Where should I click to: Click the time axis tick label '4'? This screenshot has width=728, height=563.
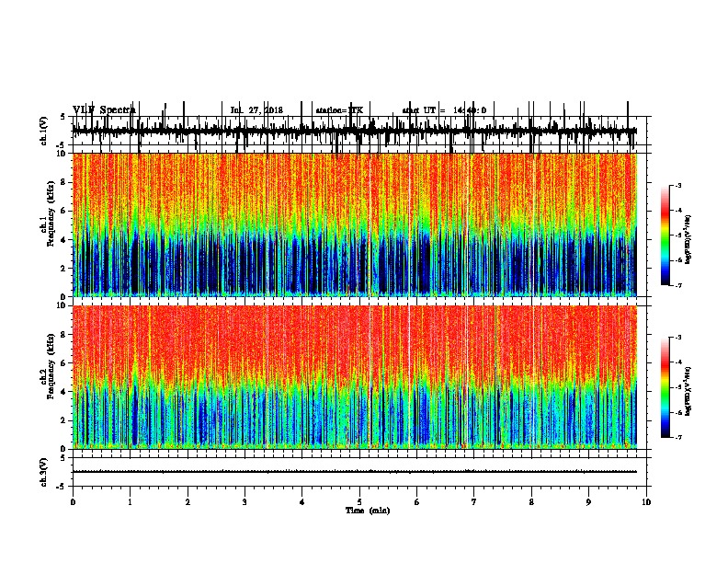(x=302, y=502)
